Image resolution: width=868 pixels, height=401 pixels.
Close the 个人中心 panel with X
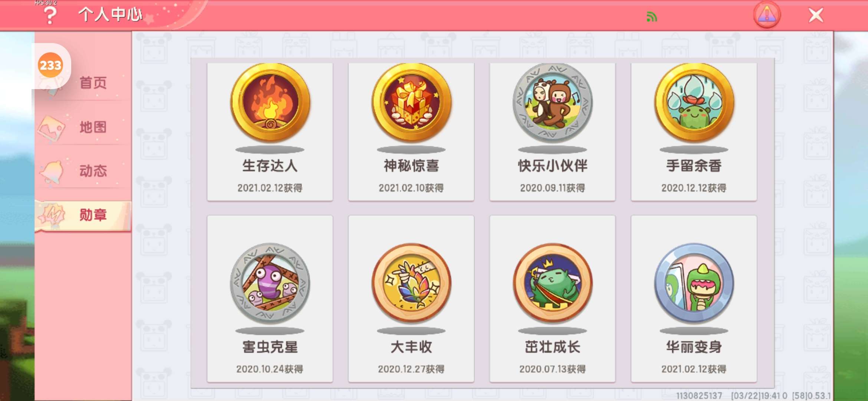816,15
